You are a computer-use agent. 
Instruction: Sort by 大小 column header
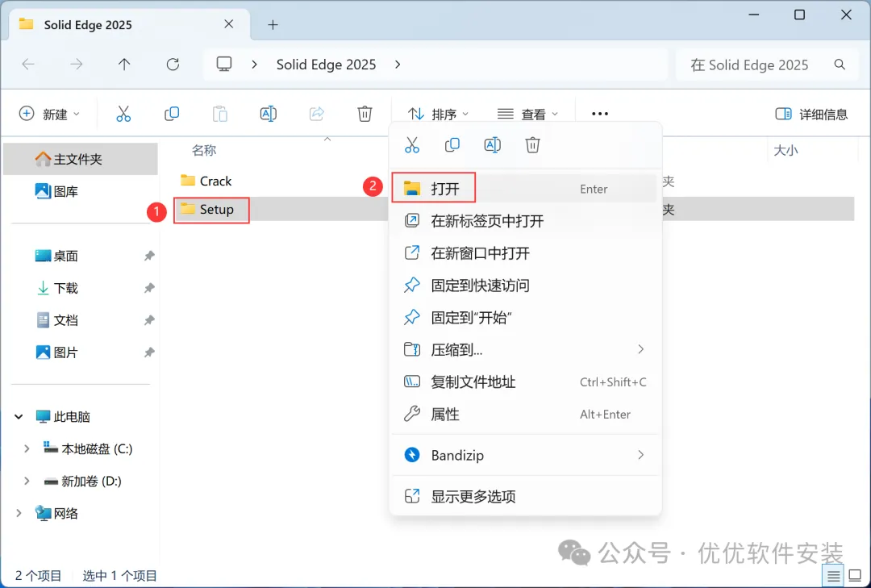pyautogui.click(x=786, y=150)
